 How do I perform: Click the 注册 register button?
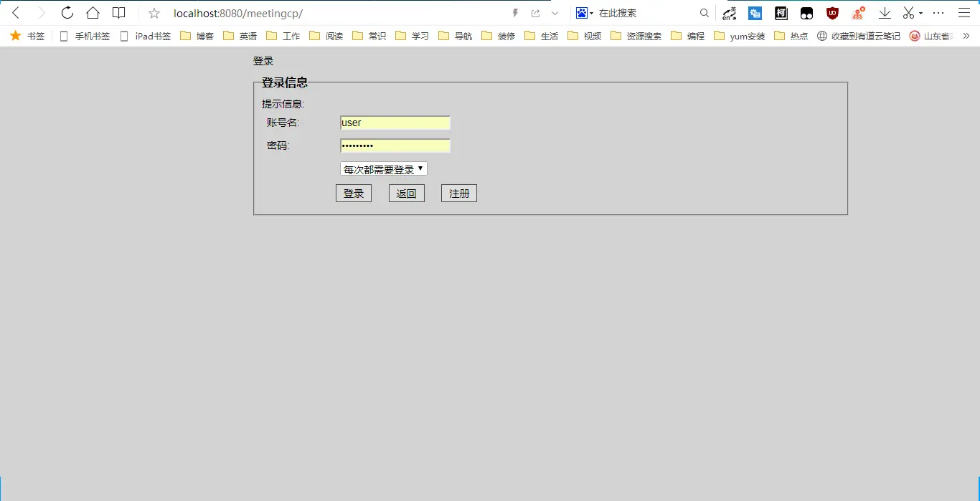pos(458,193)
